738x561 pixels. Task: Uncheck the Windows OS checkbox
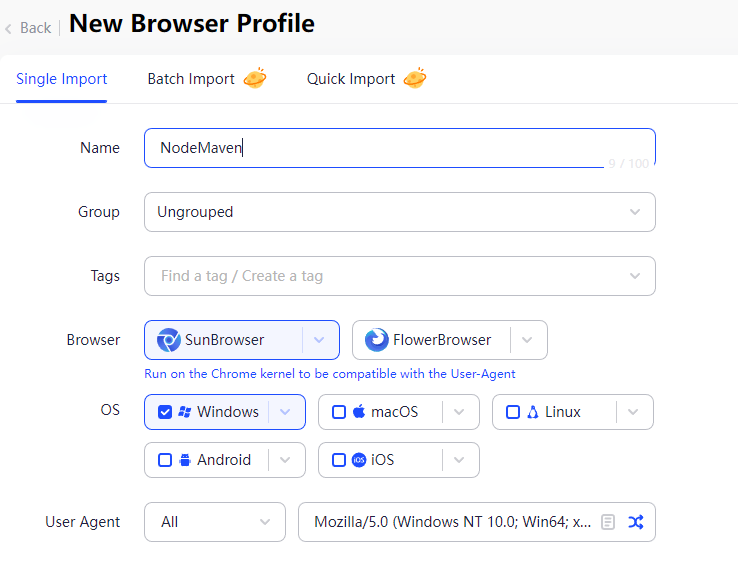(165, 412)
